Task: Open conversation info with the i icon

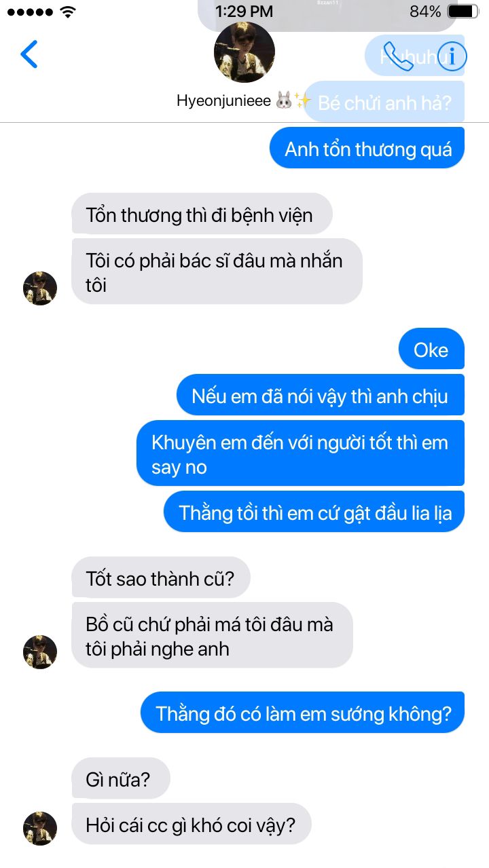Action: (x=452, y=56)
